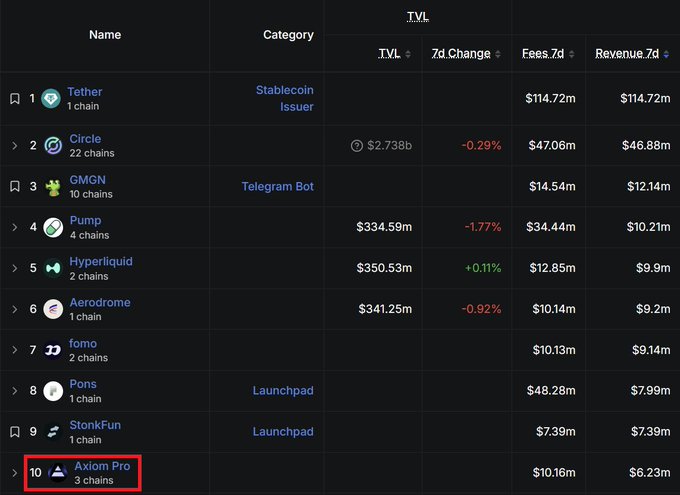Sort by Fees 7d using sort arrows
Screen dimensions: 680x495
coord(572,54)
